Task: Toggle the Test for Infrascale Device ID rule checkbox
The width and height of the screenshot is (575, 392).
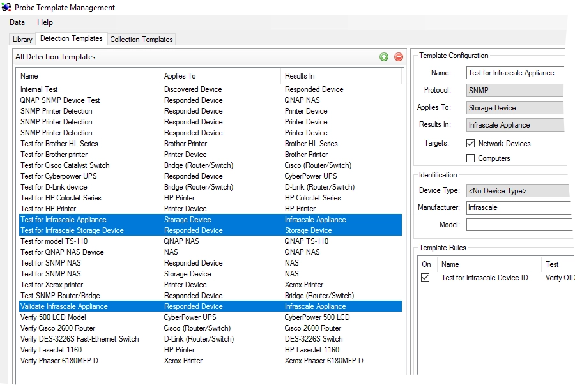Action: click(425, 277)
